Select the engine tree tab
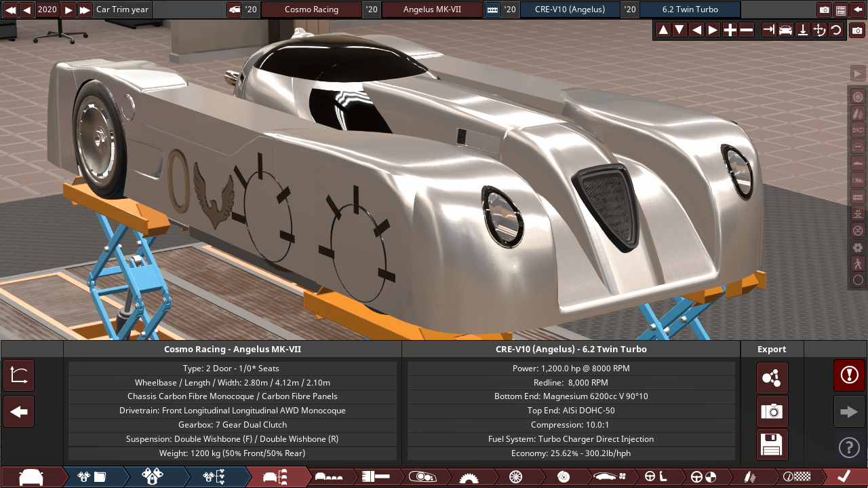Viewport: 868px width, 488px height. click(x=215, y=476)
